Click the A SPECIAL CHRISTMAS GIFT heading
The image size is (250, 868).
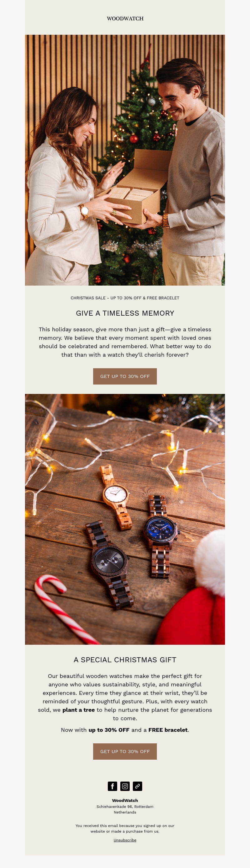pyautogui.click(x=125, y=660)
